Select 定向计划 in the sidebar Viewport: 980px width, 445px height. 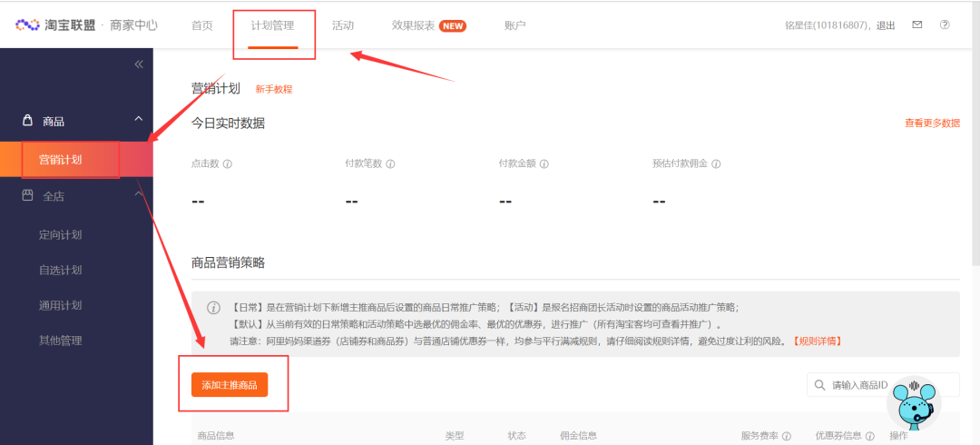(60, 234)
